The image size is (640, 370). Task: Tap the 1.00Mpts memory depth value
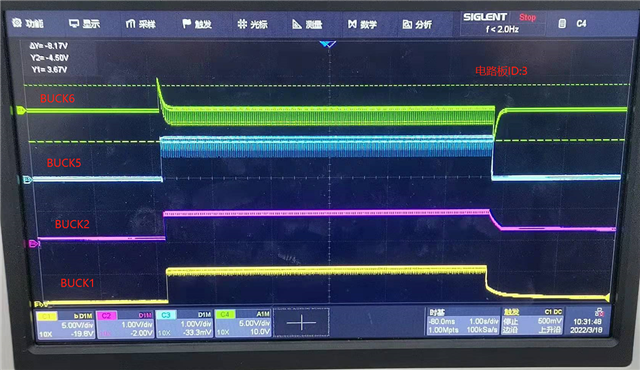pyautogui.click(x=443, y=330)
